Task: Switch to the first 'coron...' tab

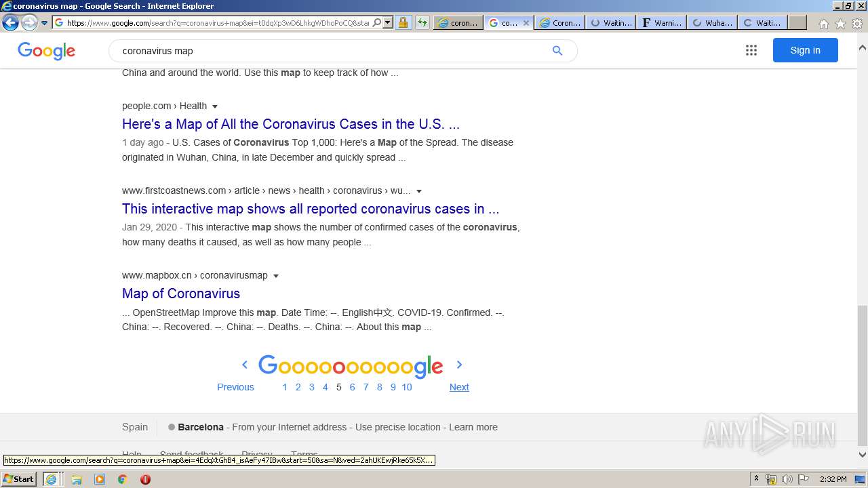Action: point(458,22)
